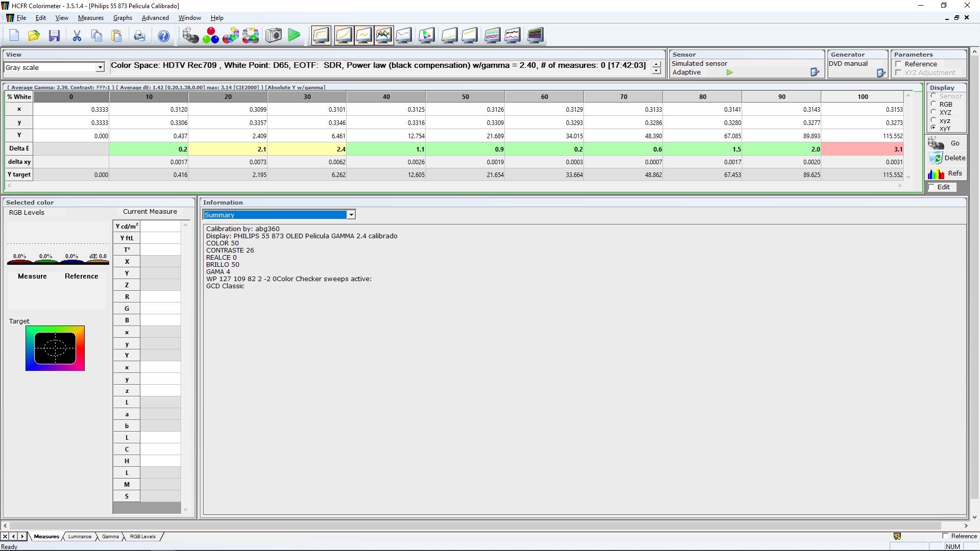
Task: Open the Advanced menu
Action: [x=155, y=18]
